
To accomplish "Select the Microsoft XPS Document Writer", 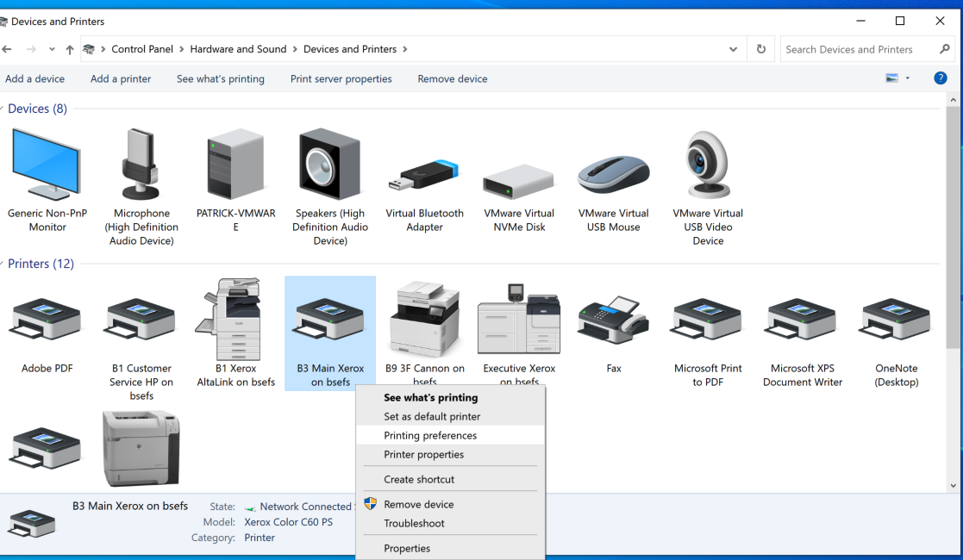I will (x=802, y=341).
